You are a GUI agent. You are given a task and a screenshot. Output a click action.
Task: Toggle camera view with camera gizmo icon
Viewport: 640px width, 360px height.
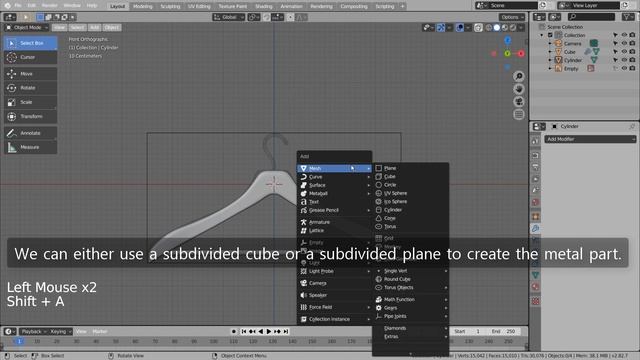519,102
